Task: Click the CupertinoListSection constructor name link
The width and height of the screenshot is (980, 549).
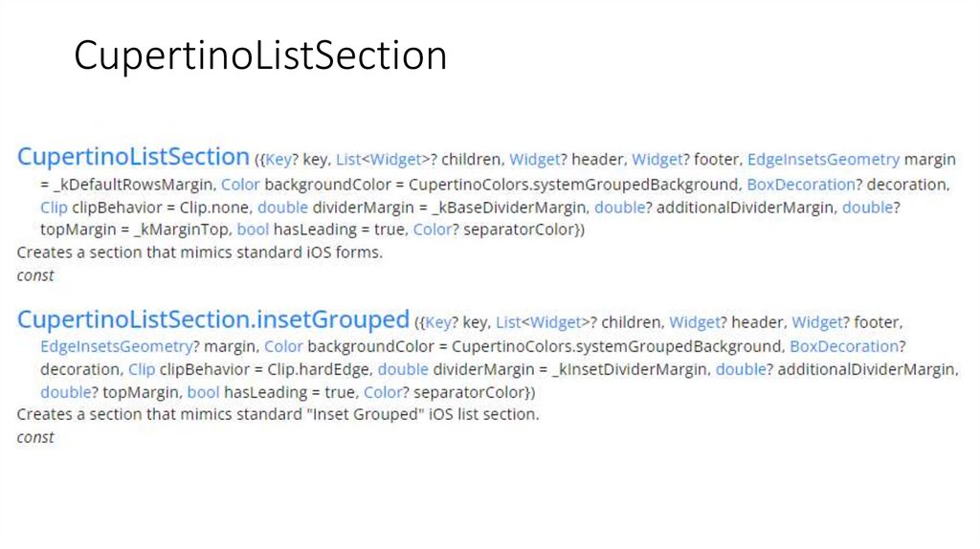Action: [133, 157]
